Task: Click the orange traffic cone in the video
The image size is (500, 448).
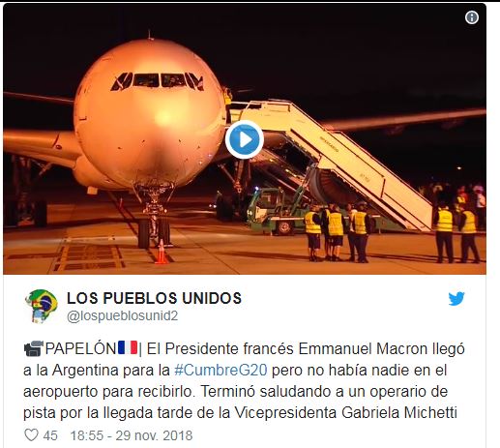Action: click(x=162, y=252)
